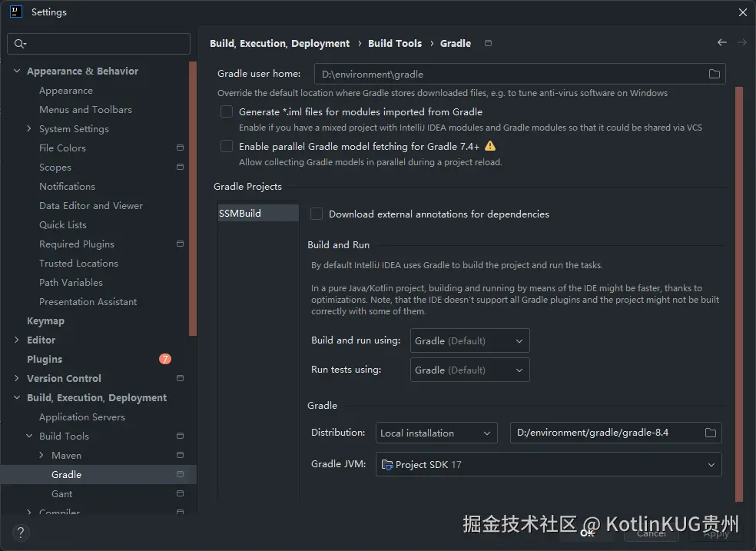Click the warning icon beside parallel Gradle model fetching
Image resolution: width=756 pixels, height=551 pixels.
click(x=490, y=145)
